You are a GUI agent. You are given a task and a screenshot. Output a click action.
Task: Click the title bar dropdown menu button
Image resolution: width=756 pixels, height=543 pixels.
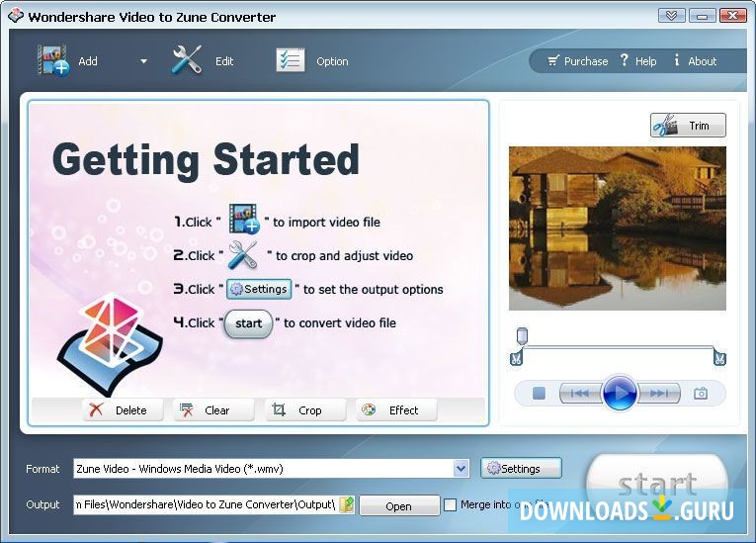pyautogui.click(x=671, y=16)
